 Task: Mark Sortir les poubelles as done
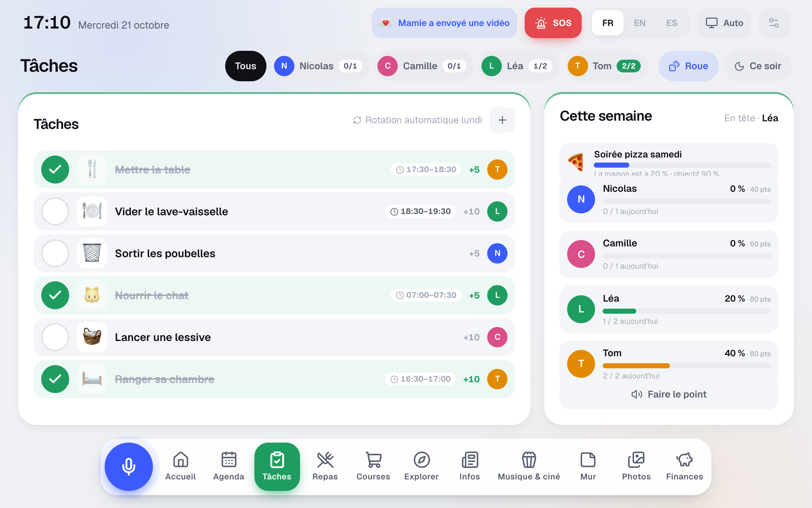[56, 253]
